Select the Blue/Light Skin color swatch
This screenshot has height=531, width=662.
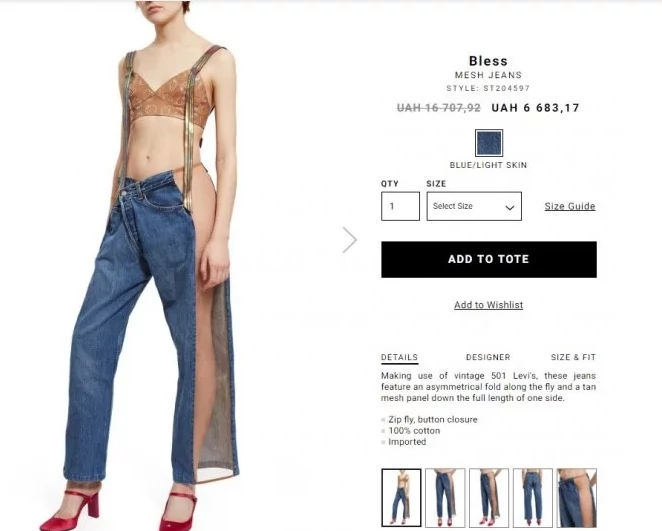point(489,143)
